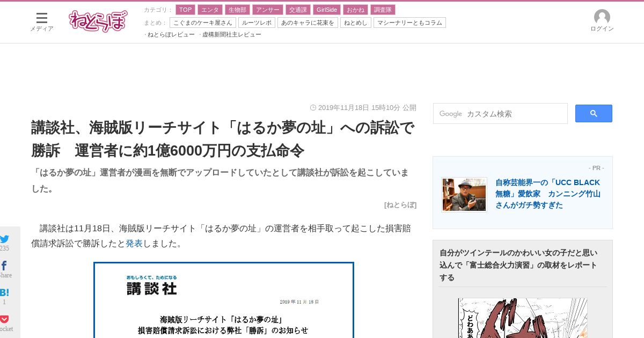This screenshot has height=338, width=644.
Task: Click the manga image in the sidebar
Action: tap(523, 318)
